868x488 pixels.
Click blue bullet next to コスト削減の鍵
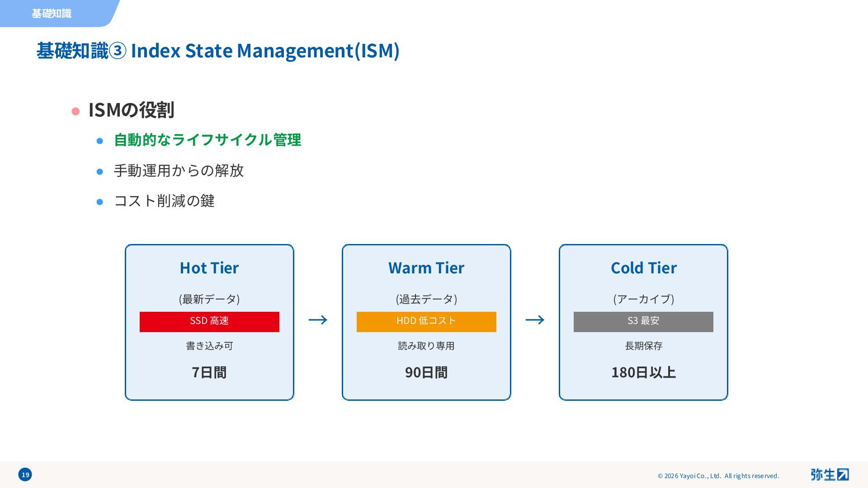pyautogui.click(x=100, y=202)
